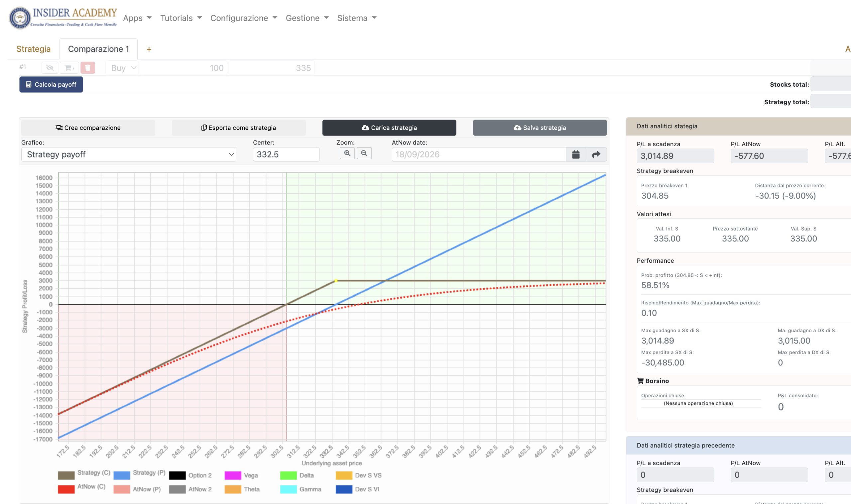Toggle AtNow 2 legend swatch
851x504 pixels.
click(177, 489)
